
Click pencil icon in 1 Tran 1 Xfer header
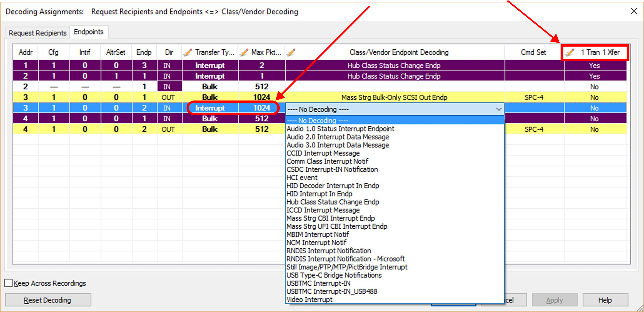point(570,52)
